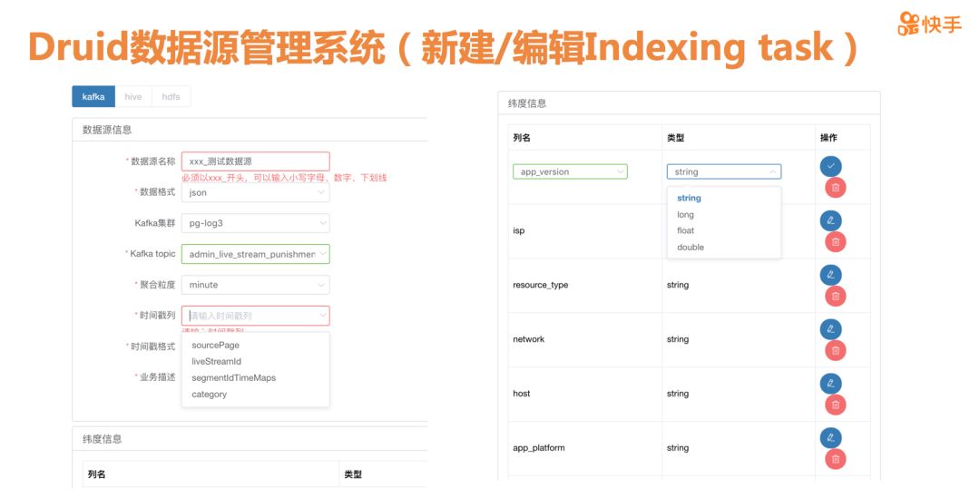Viewport: 980px width, 498px height.
Task: Select string in the type options
Action: pyautogui.click(x=724, y=198)
